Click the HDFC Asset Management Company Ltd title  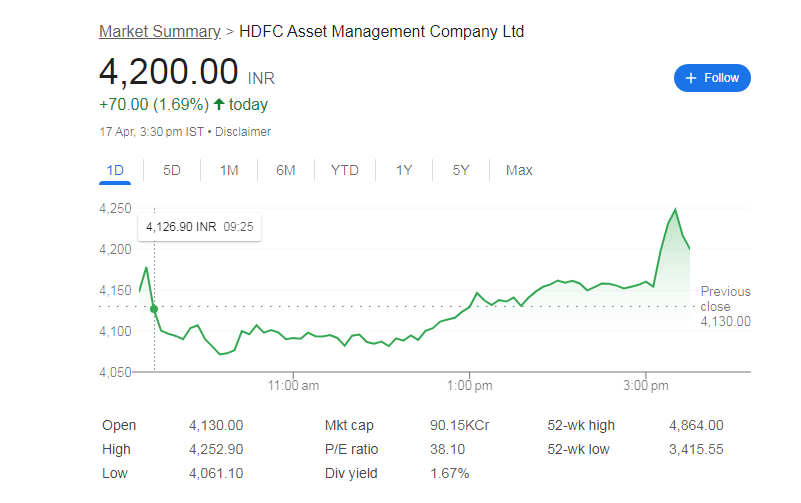pos(382,32)
